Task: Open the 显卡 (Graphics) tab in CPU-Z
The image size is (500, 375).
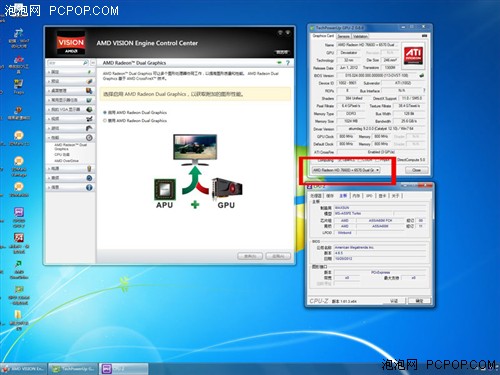Action: point(382,196)
